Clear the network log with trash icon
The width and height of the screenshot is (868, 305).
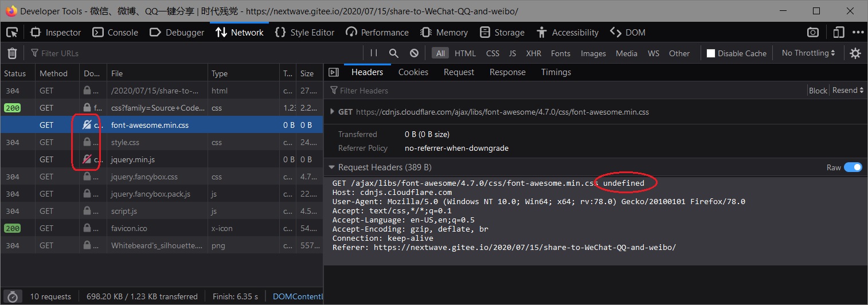[x=12, y=53]
